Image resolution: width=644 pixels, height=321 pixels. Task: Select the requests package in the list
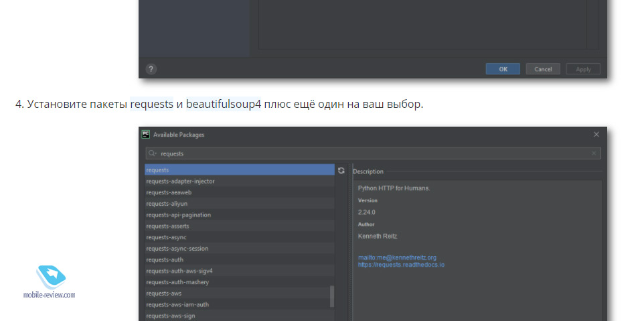click(x=240, y=170)
